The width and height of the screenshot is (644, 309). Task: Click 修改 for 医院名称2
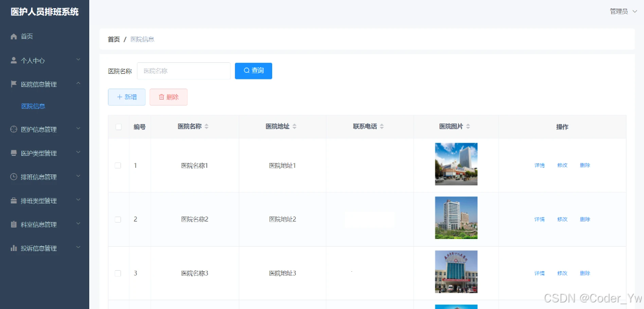coord(562,219)
